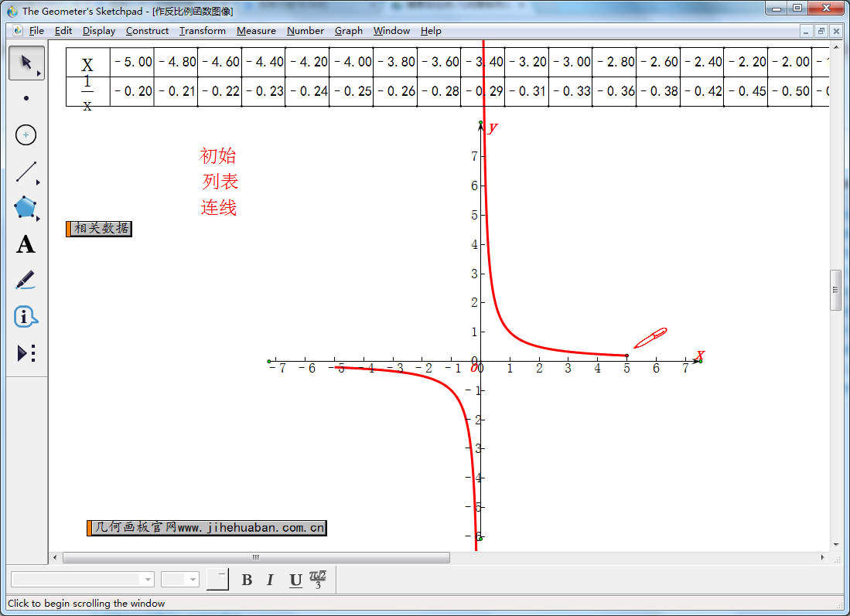Select the Selection Arrow tool
Screen dimensions: 850x616
(26, 63)
